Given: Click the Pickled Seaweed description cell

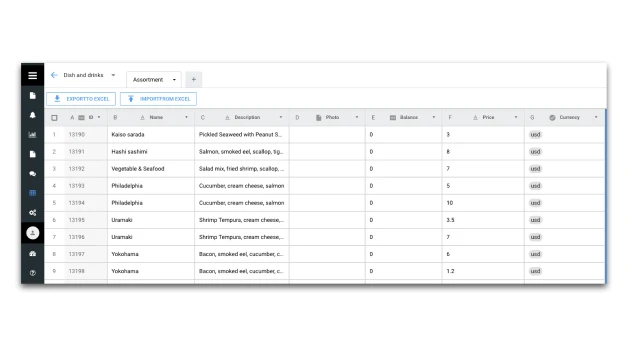Looking at the screenshot, I should click(242, 135).
